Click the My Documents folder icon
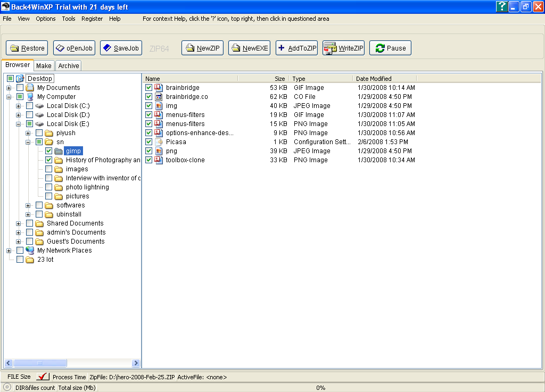Screen dimensions: 545x392 30,88
